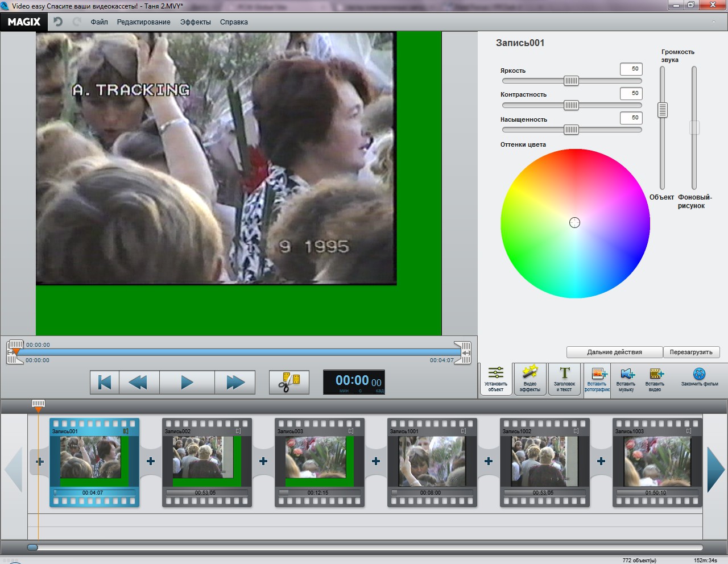Toggle speaker mute icon on Запись003 clip
This screenshot has height=564, width=728.
[x=351, y=432]
